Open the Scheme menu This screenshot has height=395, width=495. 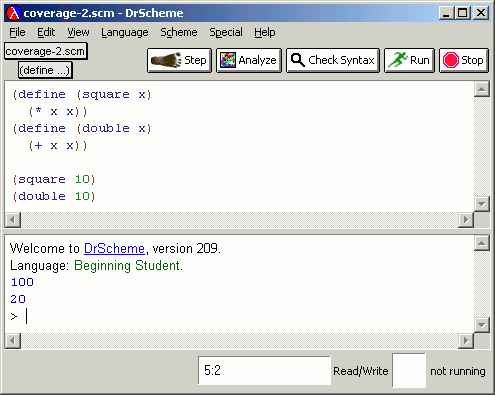(x=179, y=32)
